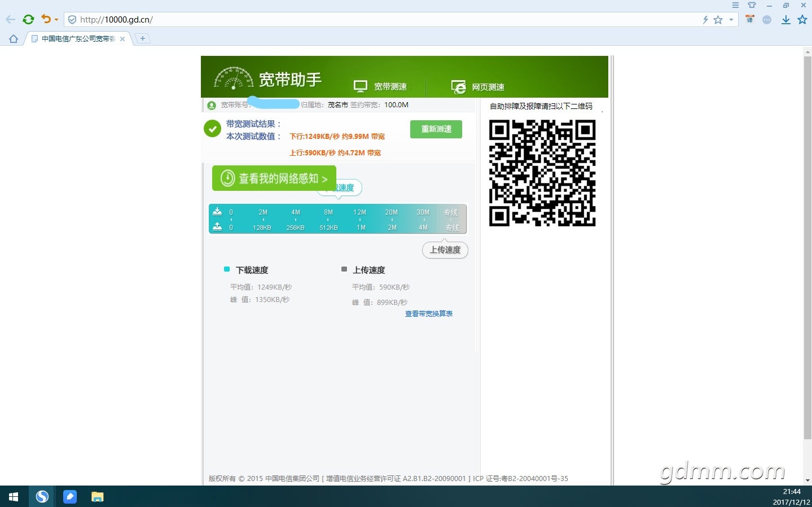This screenshot has width=812, height=507.
Task: Bookmark page with the address bar star
Action: 718,20
